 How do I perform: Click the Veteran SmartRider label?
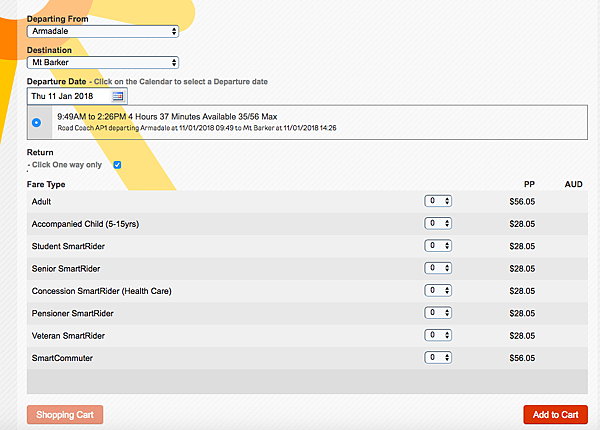[x=68, y=336]
